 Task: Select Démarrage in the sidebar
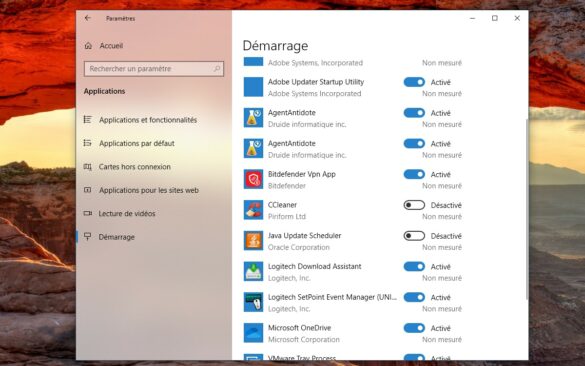116,237
